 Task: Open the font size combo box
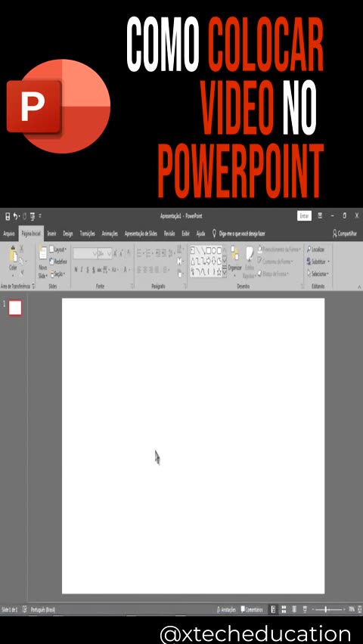[x=105, y=254]
